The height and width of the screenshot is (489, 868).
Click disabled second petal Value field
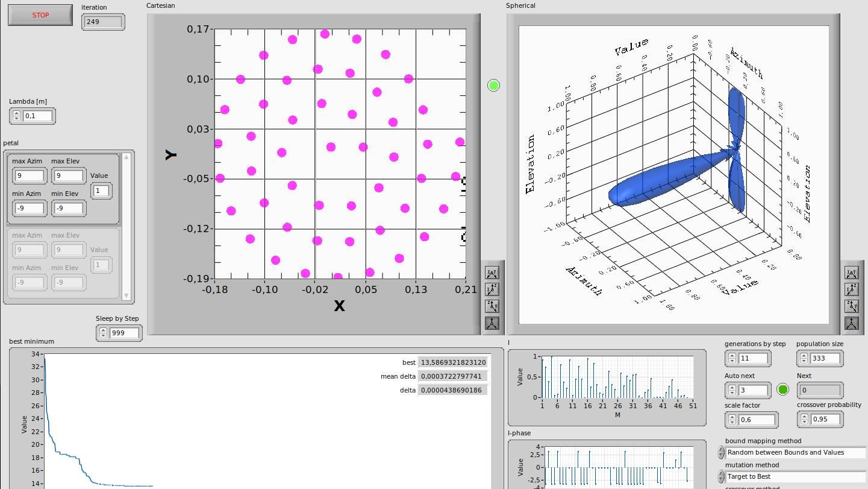[x=101, y=265]
